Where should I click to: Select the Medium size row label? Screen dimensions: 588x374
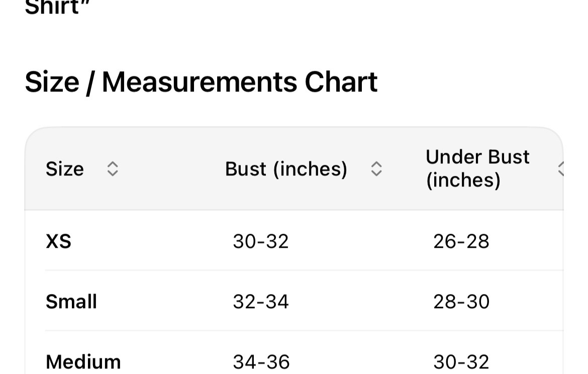83,362
